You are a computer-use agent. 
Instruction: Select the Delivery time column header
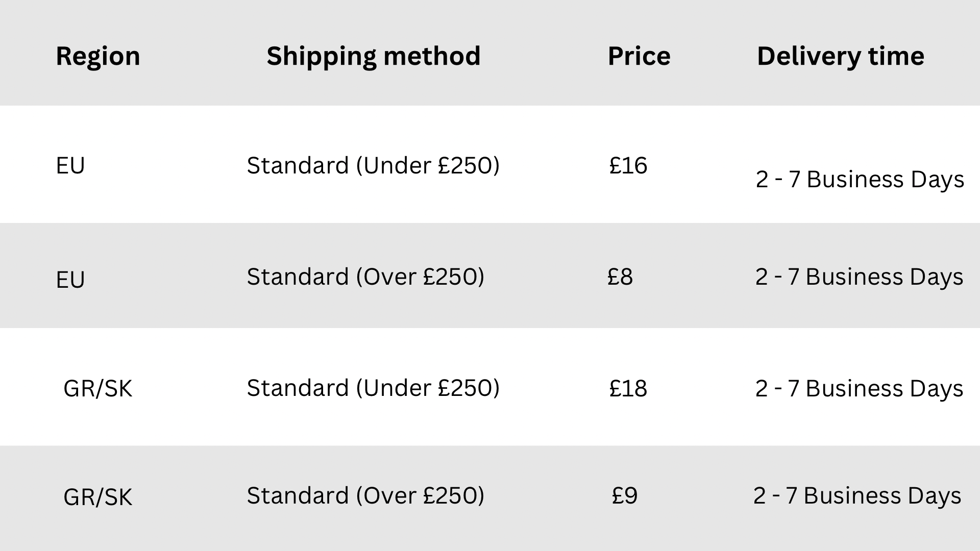(840, 56)
